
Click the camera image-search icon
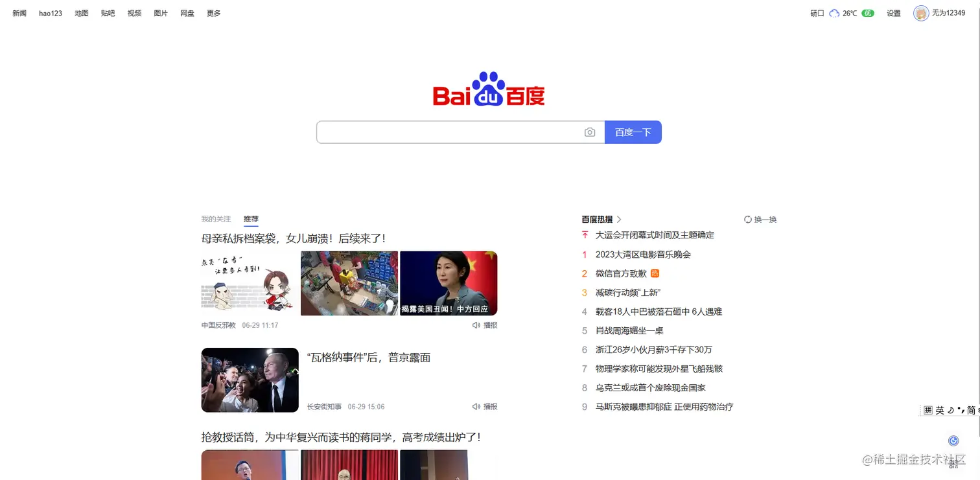pos(590,132)
